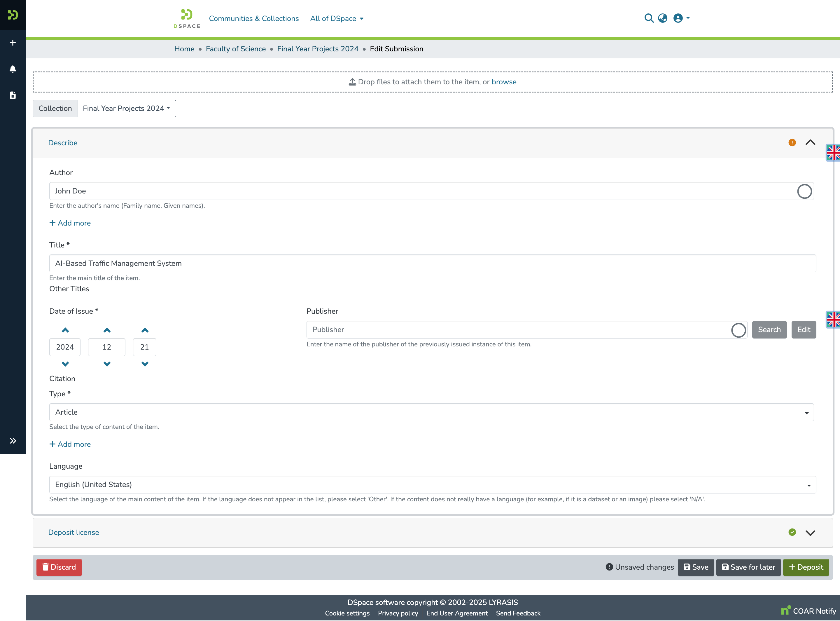Image resolution: width=840 pixels, height=621 pixels.
Task: Click the orange warning icon in Describe
Action: coord(792,142)
